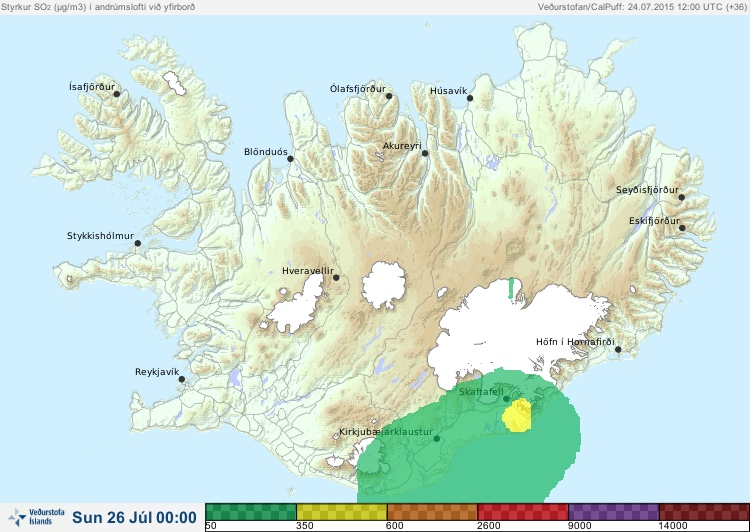
Task: Click the Reykjavík marker dot
Action: (x=182, y=379)
